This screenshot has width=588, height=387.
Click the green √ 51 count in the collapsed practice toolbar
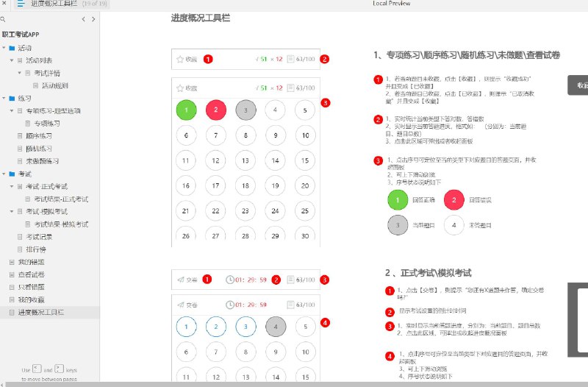261,59
